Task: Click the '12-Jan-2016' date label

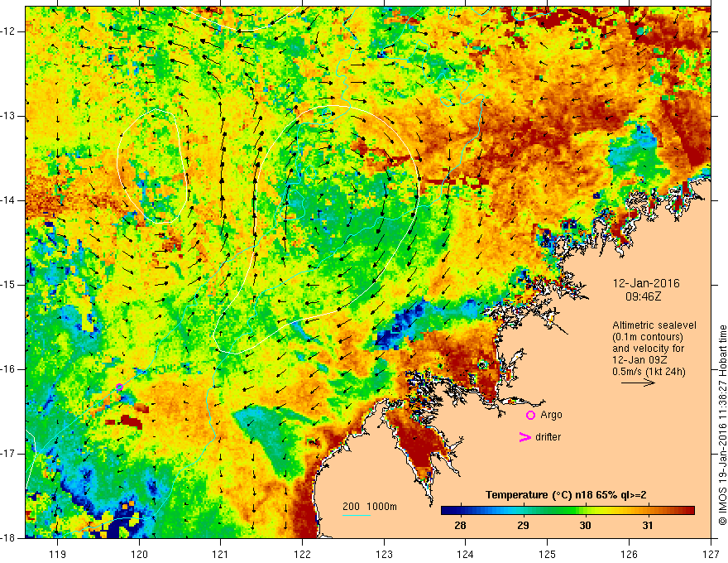Action: tap(646, 283)
